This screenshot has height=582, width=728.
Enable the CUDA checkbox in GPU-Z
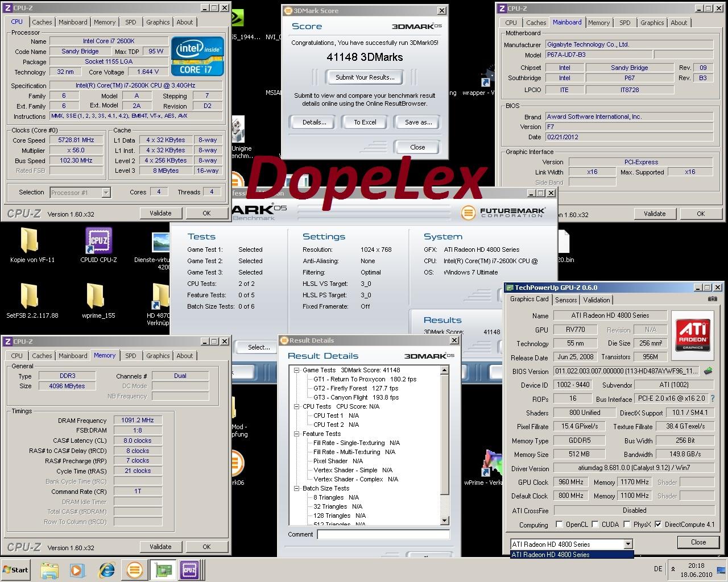click(595, 524)
